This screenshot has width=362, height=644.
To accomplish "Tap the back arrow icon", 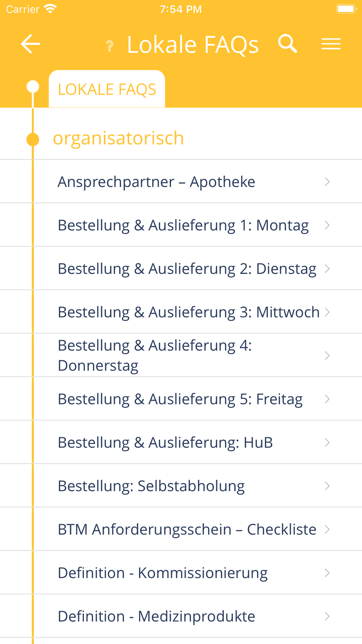I will 30,44.
